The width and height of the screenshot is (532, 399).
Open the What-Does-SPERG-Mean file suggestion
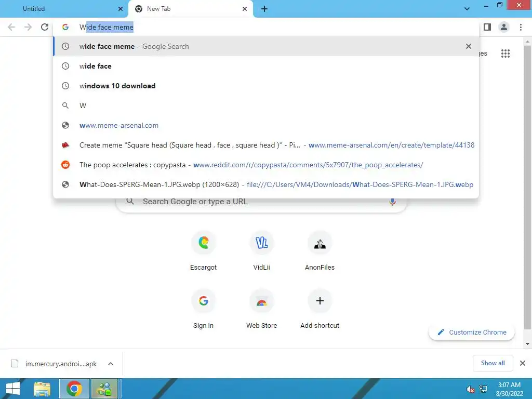266,184
